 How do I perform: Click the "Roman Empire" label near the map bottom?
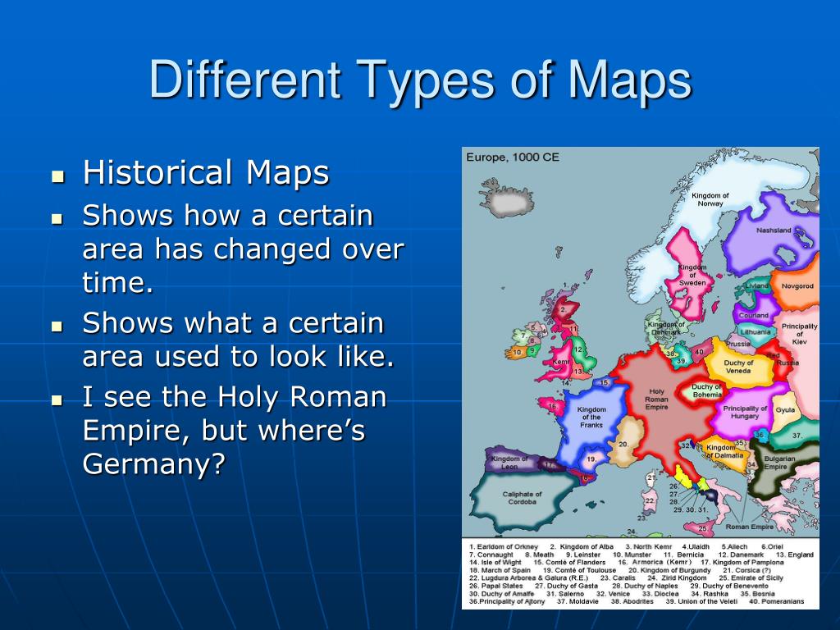(x=750, y=527)
